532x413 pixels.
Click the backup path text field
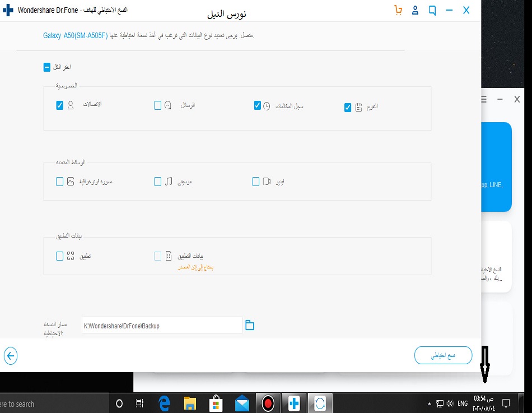click(162, 326)
